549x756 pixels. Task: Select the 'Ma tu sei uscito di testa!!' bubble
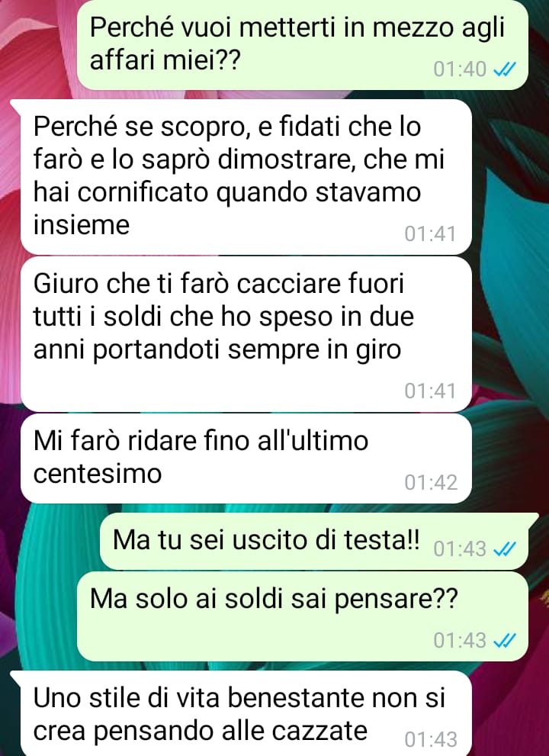click(314, 542)
